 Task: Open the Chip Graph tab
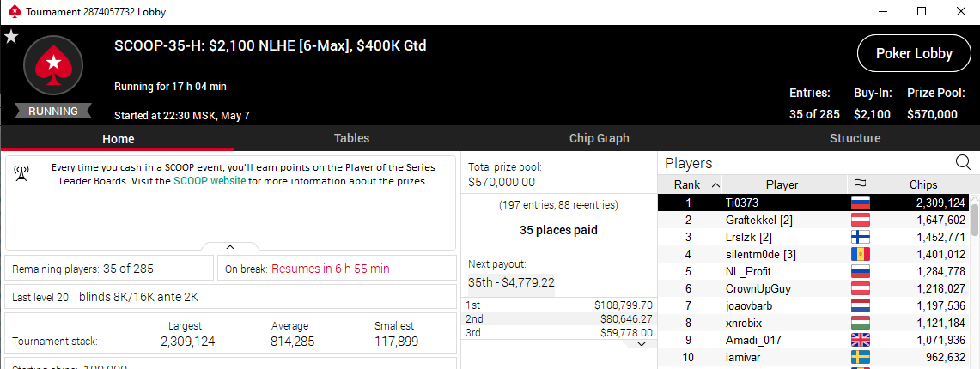[x=599, y=138]
